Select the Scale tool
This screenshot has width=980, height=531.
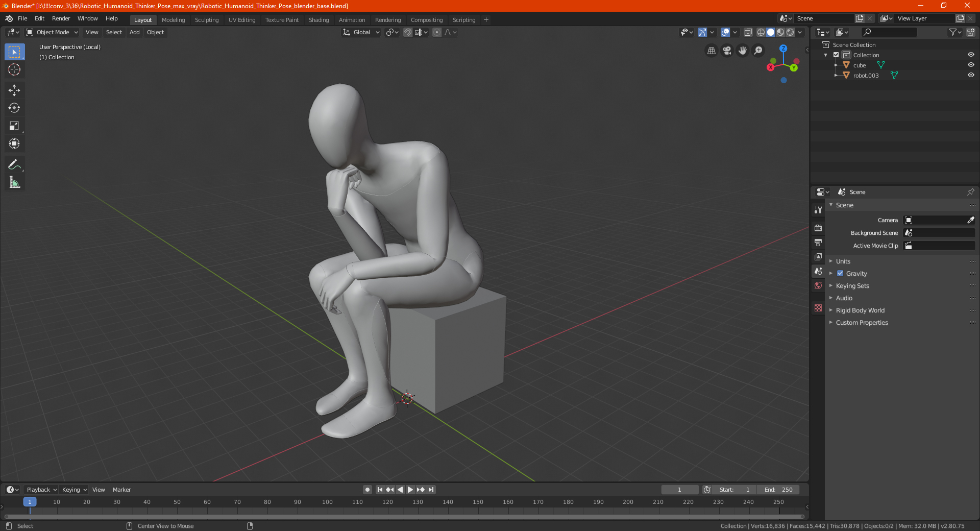14,126
